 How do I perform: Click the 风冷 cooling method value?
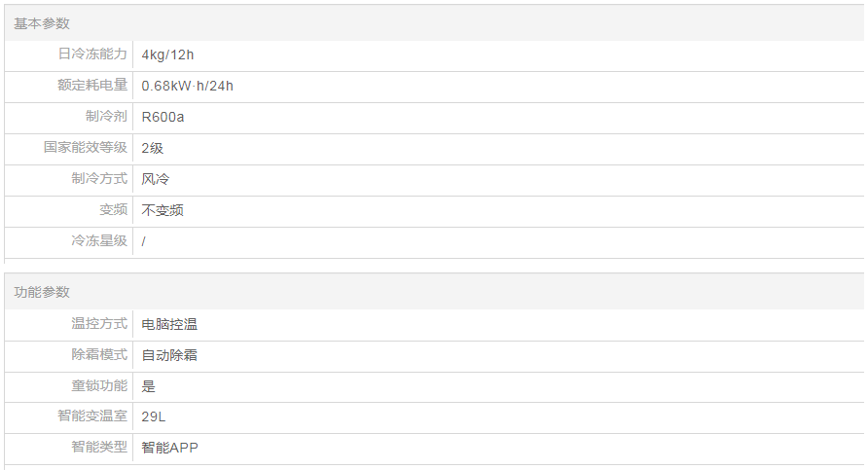tap(156, 180)
